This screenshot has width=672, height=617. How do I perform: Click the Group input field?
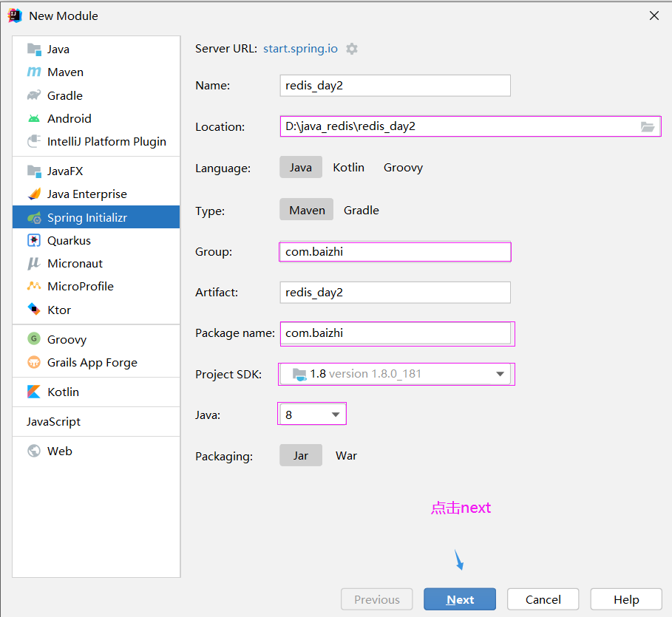(396, 251)
